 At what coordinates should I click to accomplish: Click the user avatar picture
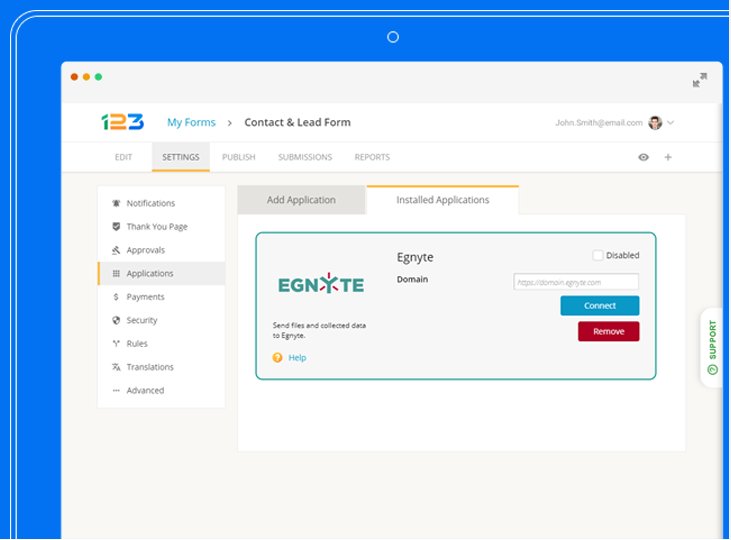pyautogui.click(x=655, y=123)
